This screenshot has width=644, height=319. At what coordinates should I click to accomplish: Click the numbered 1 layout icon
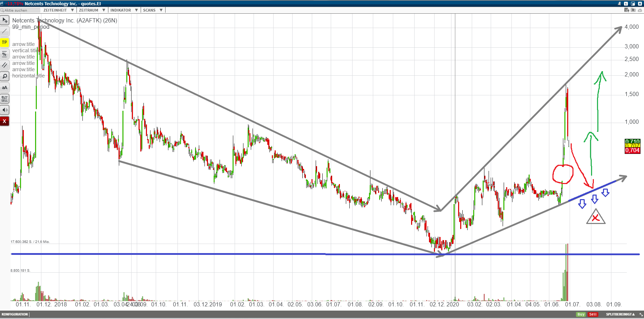click(x=626, y=4)
